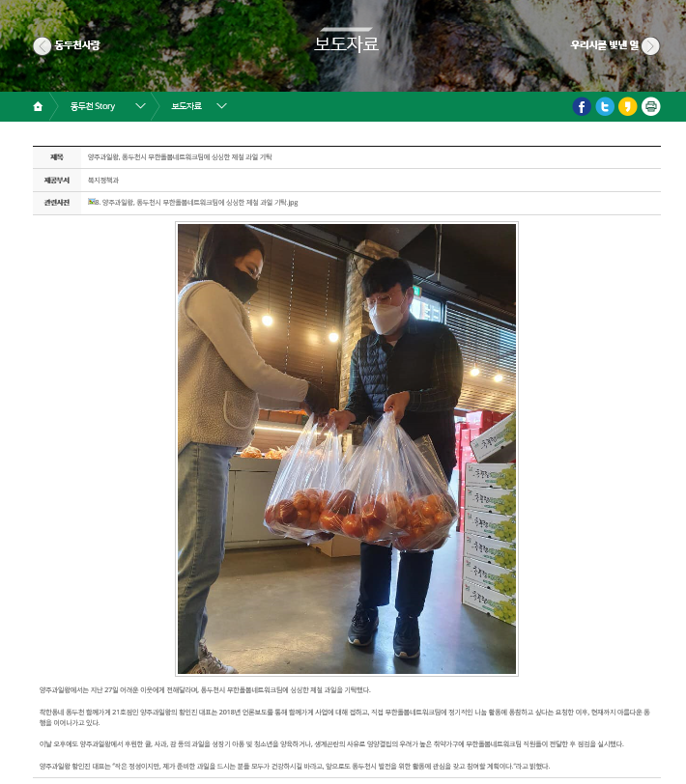This screenshot has height=784, width=686.
Task: Click the fruit donation photo
Action: [x=347, y=449]
